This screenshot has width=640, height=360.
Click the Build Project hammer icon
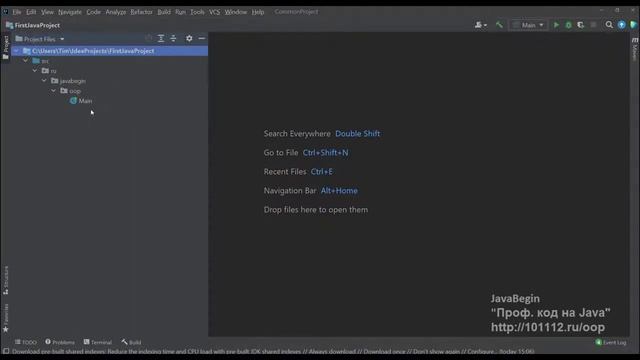(499, 25)
